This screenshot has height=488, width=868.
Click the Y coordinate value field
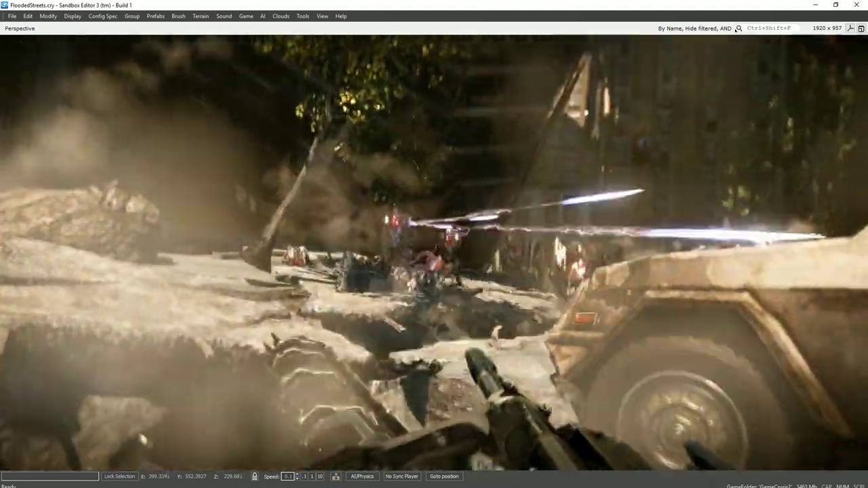pyautogui.click(x=195, y=476)
